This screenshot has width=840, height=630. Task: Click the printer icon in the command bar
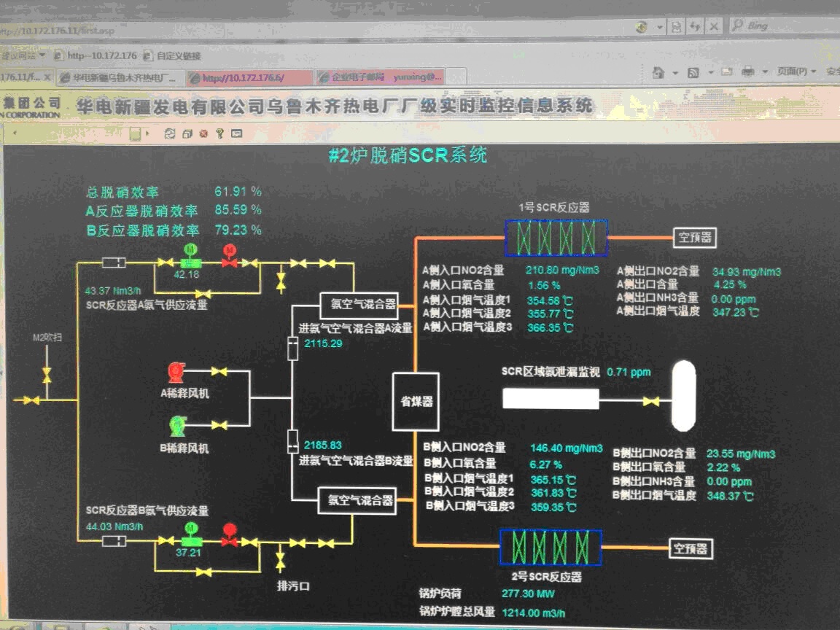click(748, 71)
